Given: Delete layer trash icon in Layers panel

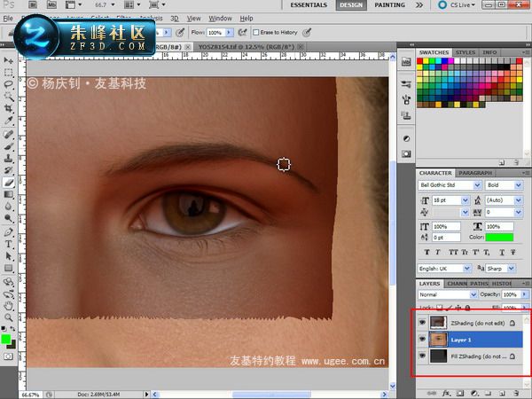Looking at the screenshot, I should pyautogui.click(x=516, y=393).
